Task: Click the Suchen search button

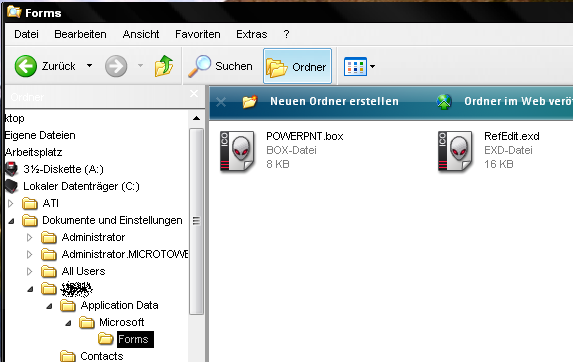Action: pos(220,66)
